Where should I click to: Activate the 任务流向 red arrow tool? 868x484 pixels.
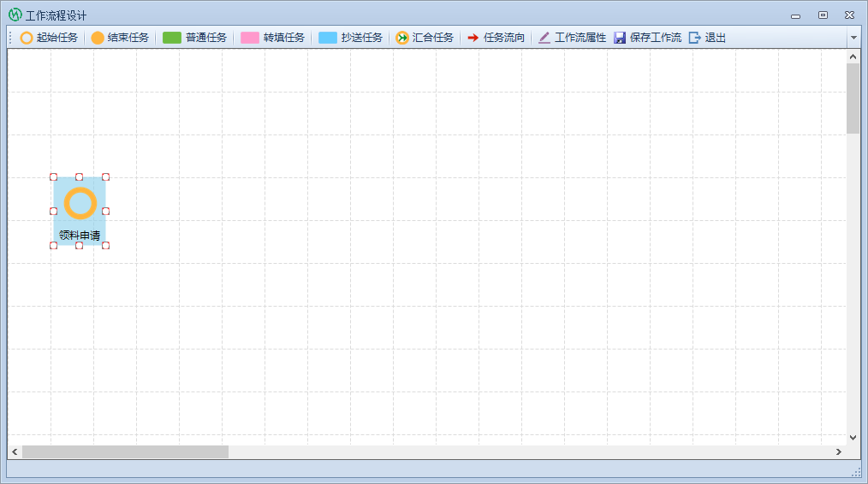pos(496,38)
